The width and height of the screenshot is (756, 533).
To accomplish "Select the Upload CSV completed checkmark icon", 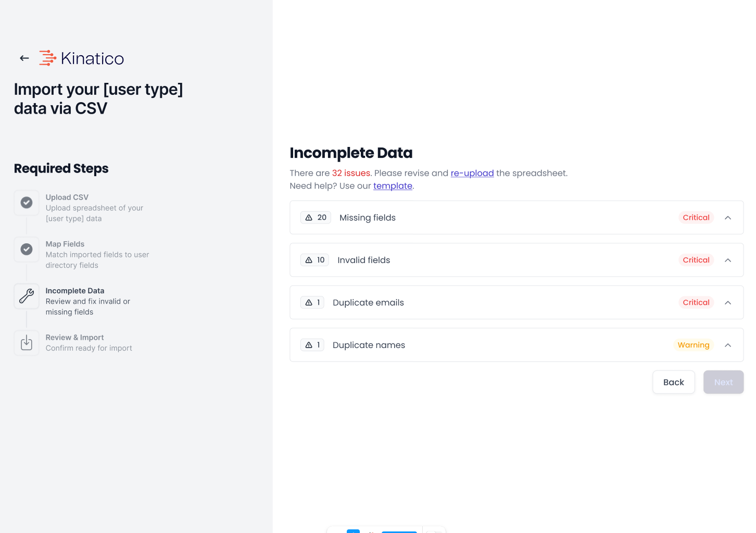I will (27, 203).
